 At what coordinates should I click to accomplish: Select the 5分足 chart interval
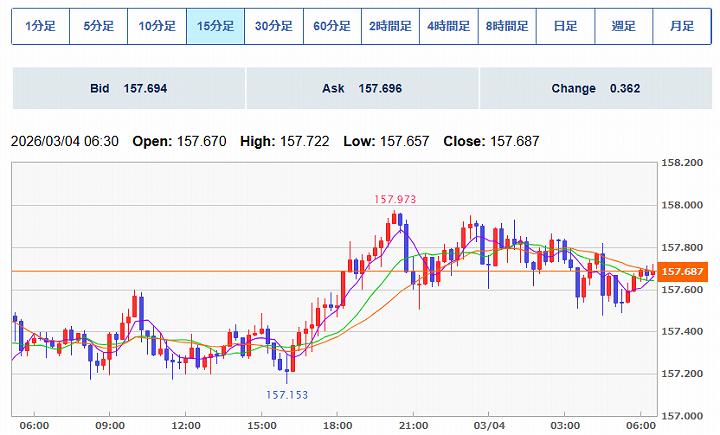pos(98,26)
